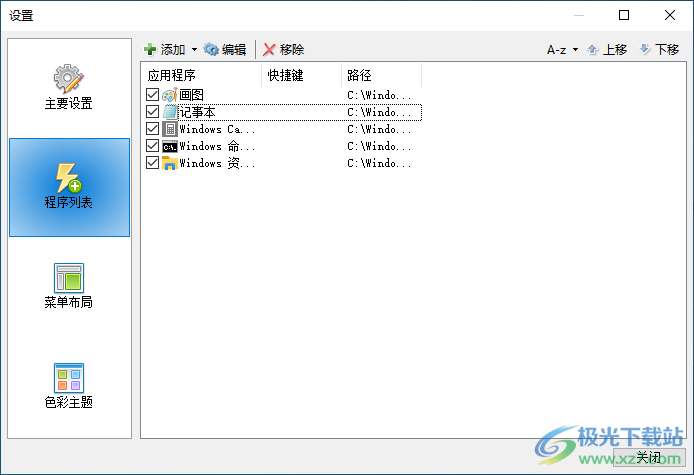Click the 快捷键 column header
Viewport: 694px width, 475px height.
click(x=301, y=75)
